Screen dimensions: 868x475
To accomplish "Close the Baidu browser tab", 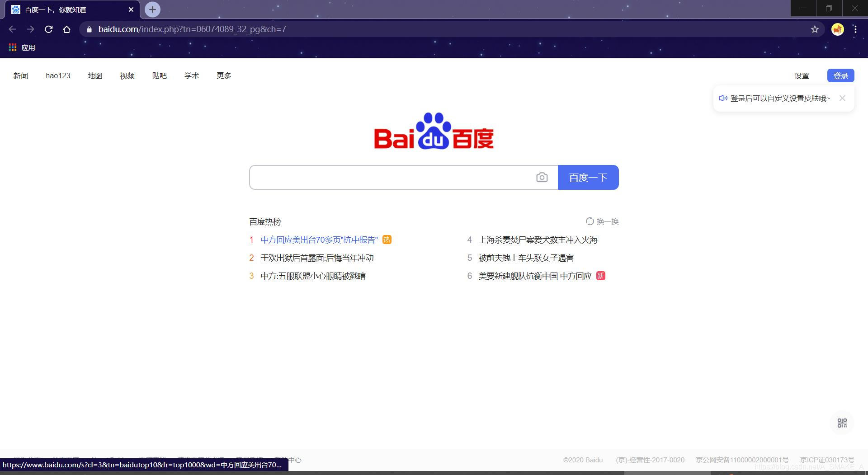I will tap(131, 9).
